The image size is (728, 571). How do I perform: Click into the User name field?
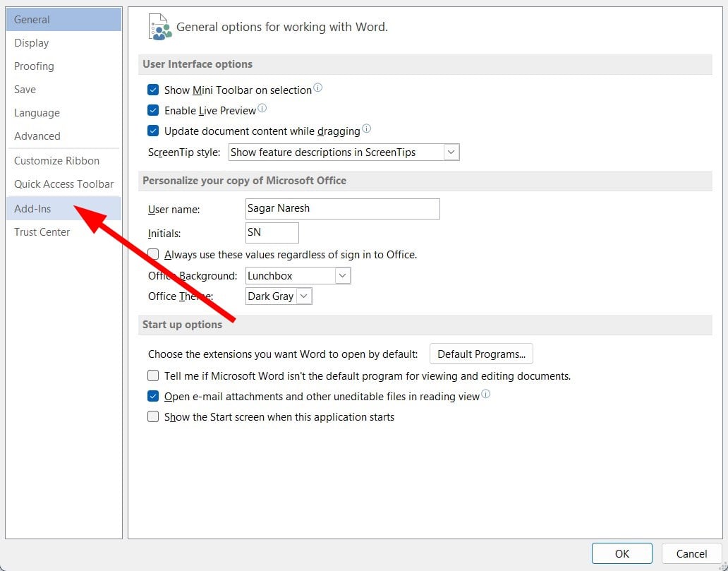(x=343, y=209)
